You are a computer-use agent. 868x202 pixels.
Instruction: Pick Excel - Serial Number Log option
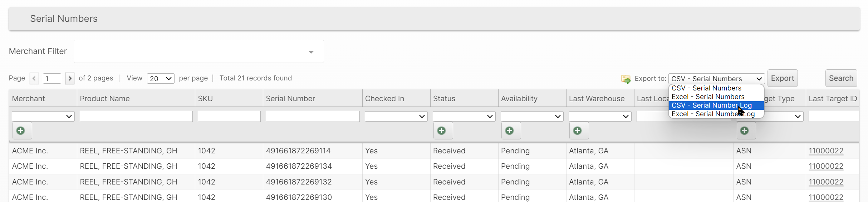(713, 114)
